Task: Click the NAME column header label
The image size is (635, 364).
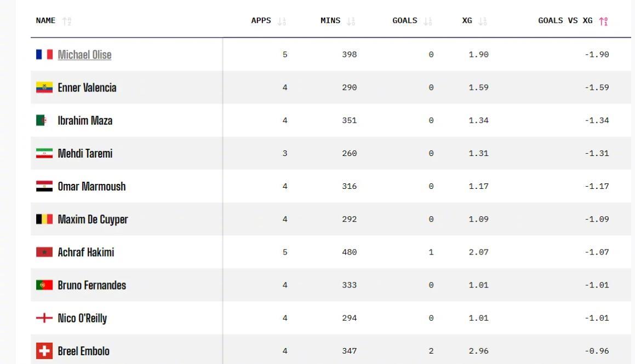Action: (45, 21)
